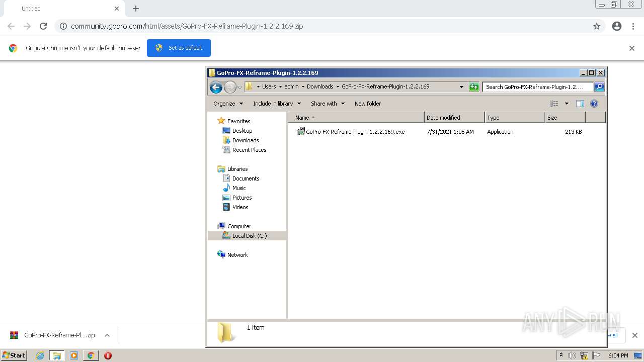Viewport: 644px width, 362px height.
Task: Open network tray icon
Action: (584, 355)
